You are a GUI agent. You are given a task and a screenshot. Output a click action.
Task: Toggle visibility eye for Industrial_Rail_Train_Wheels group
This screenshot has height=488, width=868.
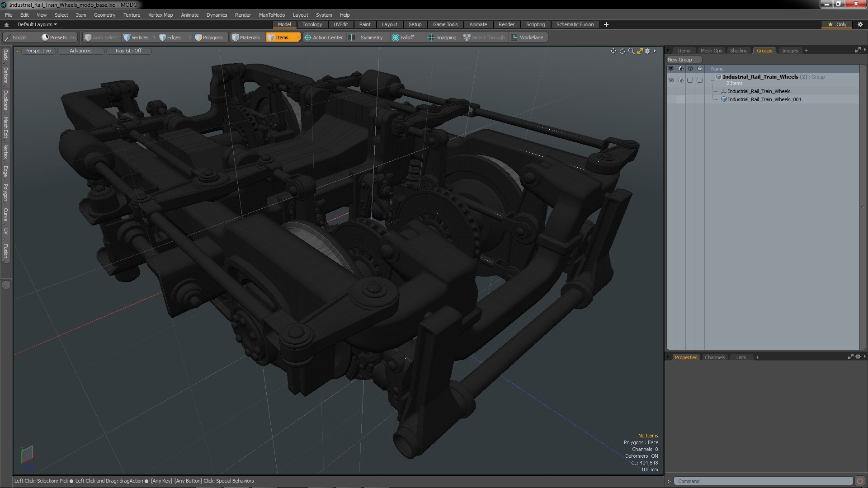671,80
